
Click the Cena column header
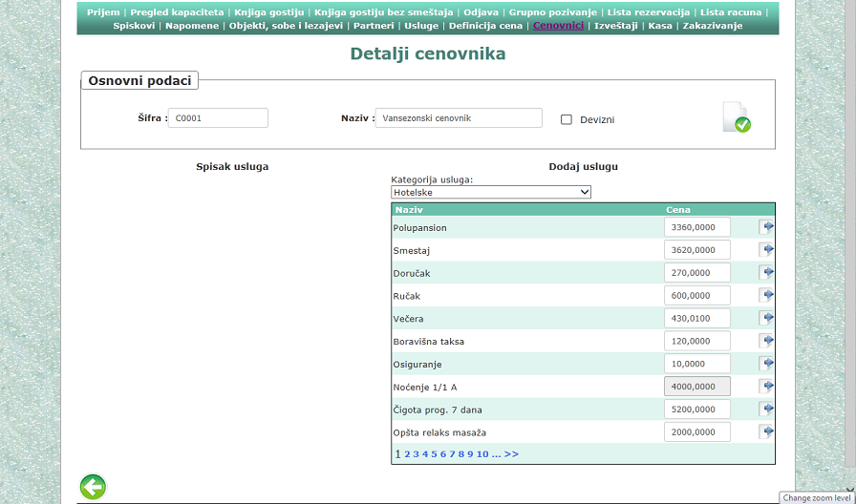click(678, 209)
